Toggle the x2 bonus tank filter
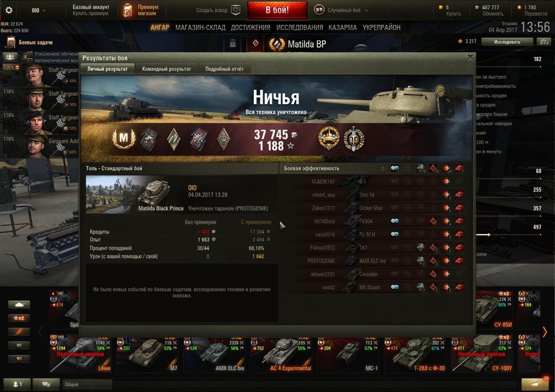555x392 pixels. pos(19,318)
